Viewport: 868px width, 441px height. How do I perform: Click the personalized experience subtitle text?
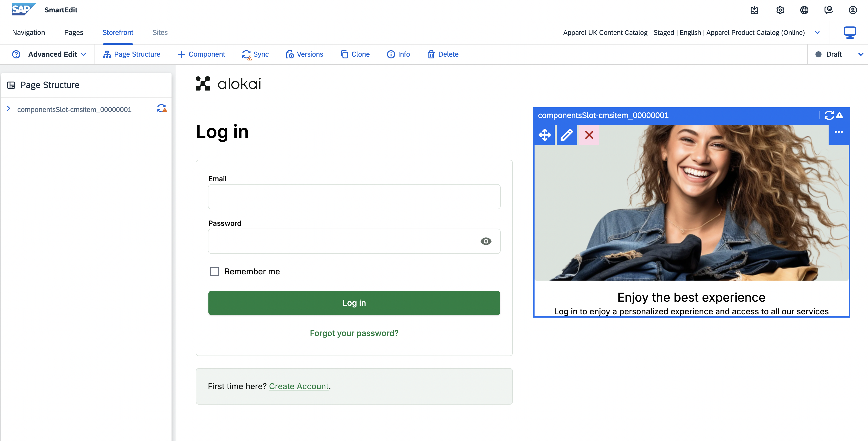coord(691,312)
